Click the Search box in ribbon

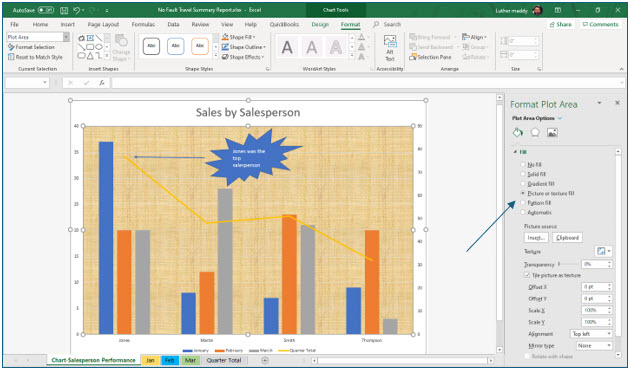coord(387,25)
